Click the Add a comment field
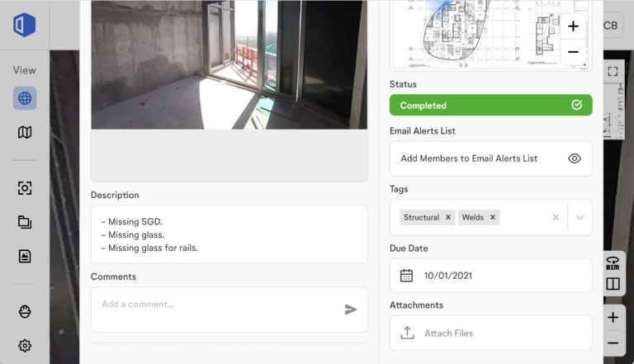Screen dimensions: 634x364 pos(219,305)
